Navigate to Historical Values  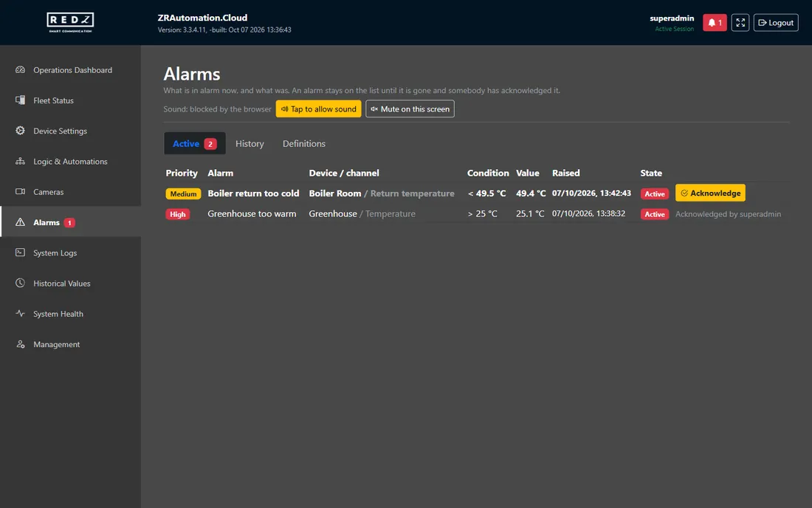pos(61,284)
